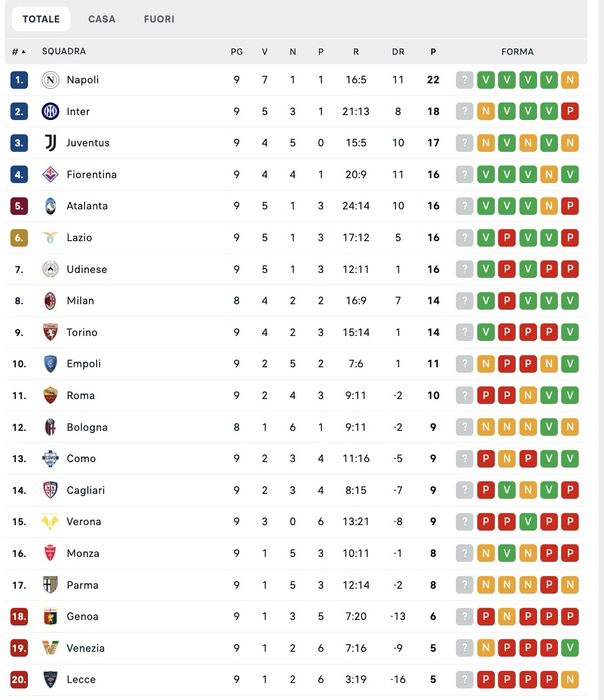Select the TOTALE tab
The image size is (604, 700).
pos(41,19)
